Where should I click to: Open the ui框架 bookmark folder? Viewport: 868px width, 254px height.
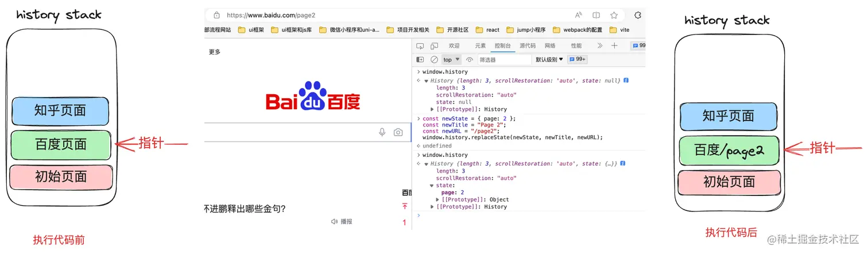click(251, 30)
